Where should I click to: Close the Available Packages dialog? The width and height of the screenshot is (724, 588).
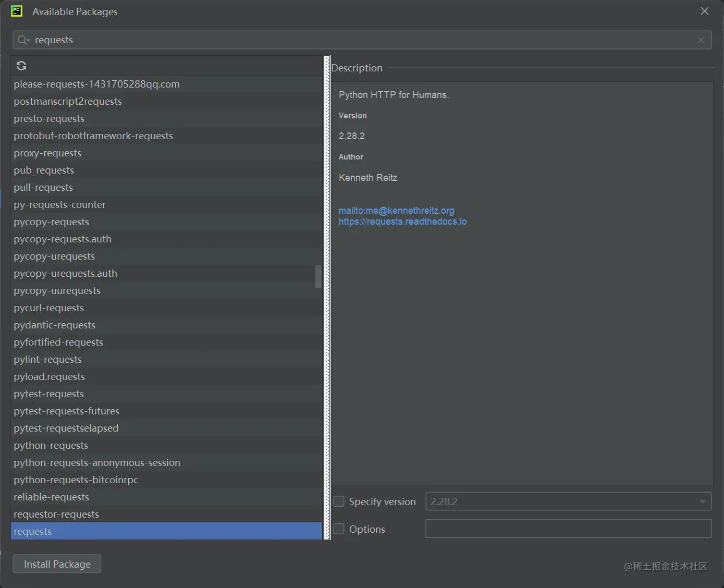point(705,11)
